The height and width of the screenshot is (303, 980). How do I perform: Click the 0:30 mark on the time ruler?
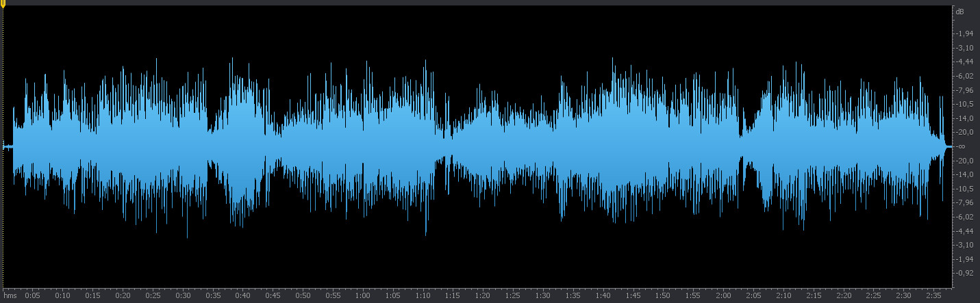(183, 295)
